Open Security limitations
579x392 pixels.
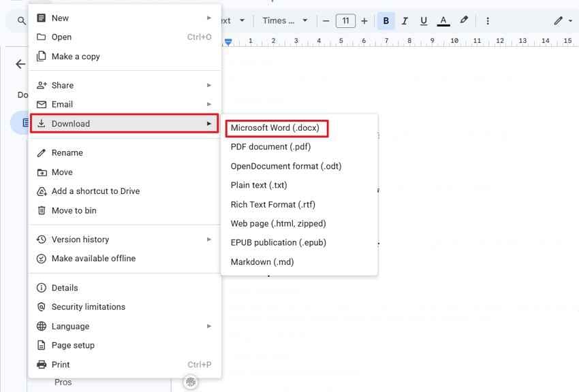tap(125, 307)
